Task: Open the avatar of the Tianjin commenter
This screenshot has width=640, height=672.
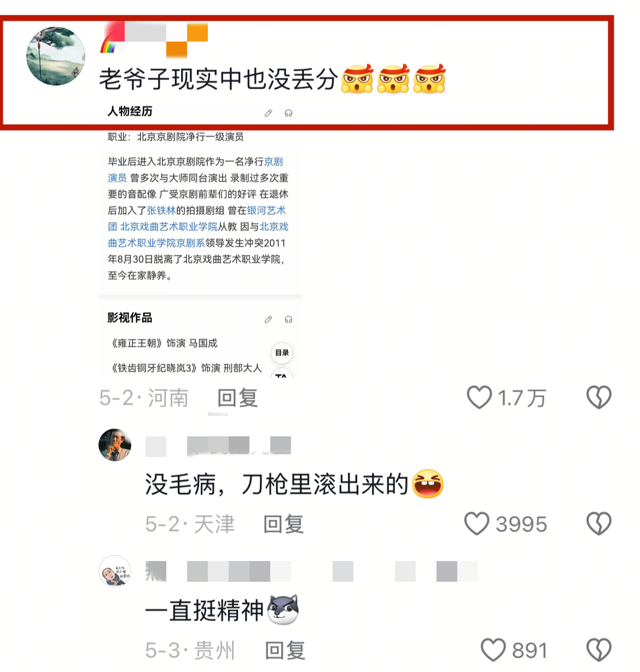Action: coord(115,445)
